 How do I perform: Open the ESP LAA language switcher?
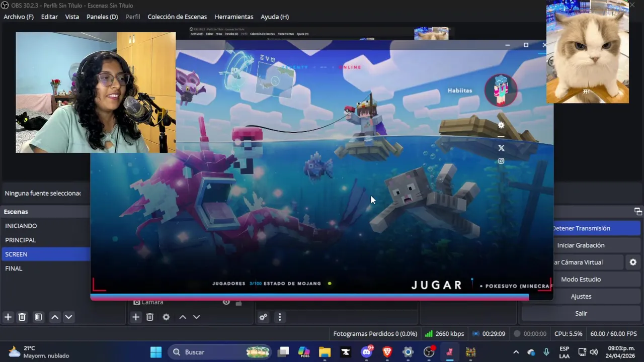point(565,352)
